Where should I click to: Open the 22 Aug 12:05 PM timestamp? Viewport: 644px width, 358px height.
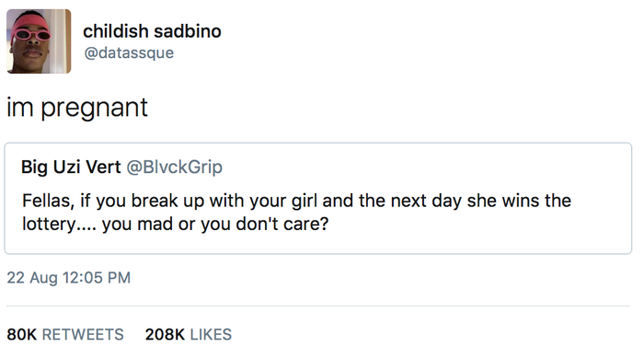(x=69, y=278)
